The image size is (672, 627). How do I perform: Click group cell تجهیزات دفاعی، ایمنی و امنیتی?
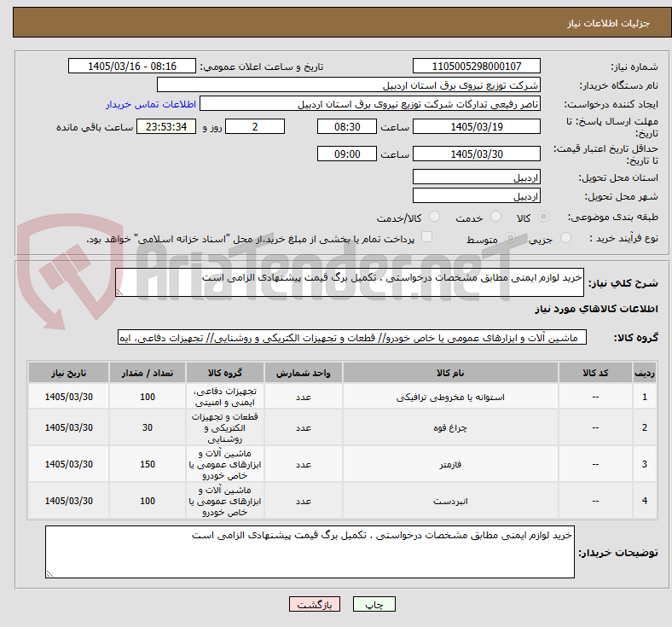click(x=225, y=397)
